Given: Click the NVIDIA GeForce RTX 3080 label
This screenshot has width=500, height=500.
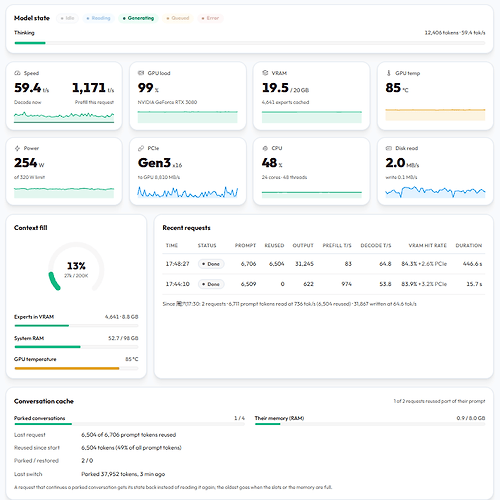Looking at the screenshot, I should pos(167,102).
